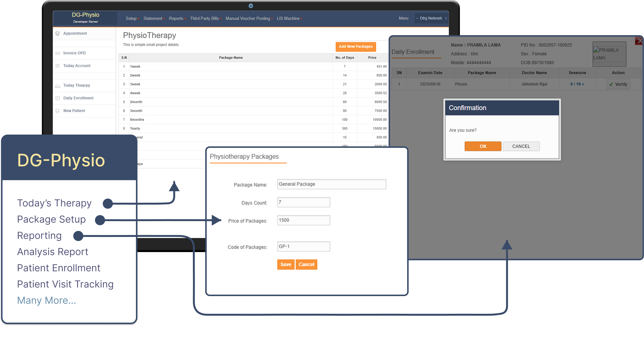
Task: Open the Setup dropdown menu
Action: (132, 18)
